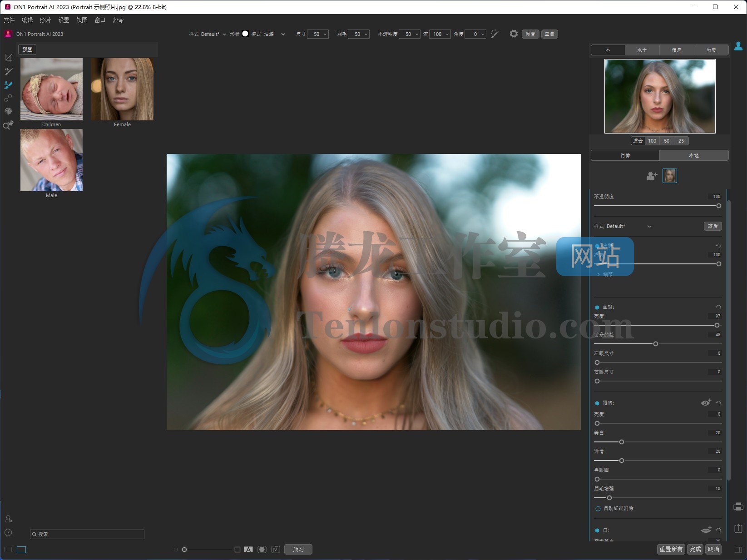Open the 流 flow value dropdown
Screen dimensions: 747x560
pyautogui.click(x=440, y=34)
